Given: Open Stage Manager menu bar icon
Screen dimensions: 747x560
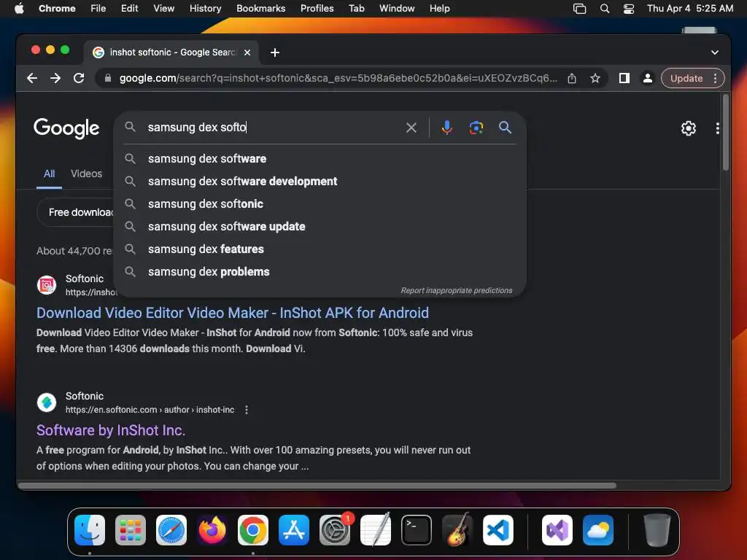Looking at the screenshot, I should tap(579, 9).
